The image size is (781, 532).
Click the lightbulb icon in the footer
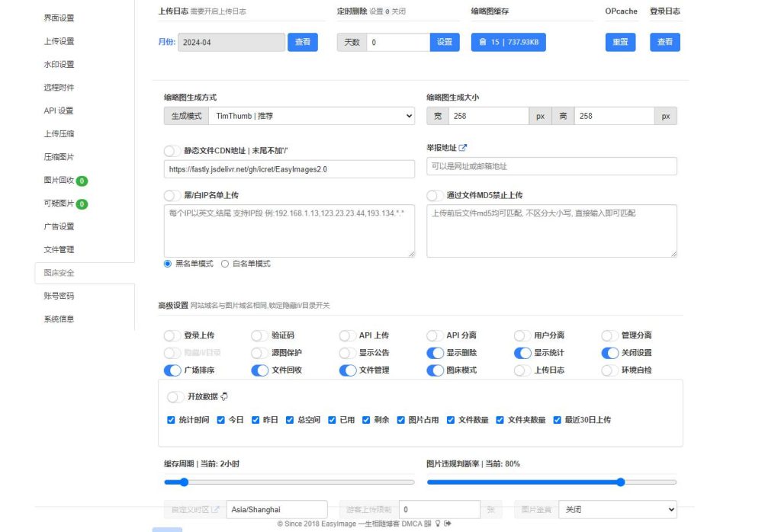tap(437, 524)
